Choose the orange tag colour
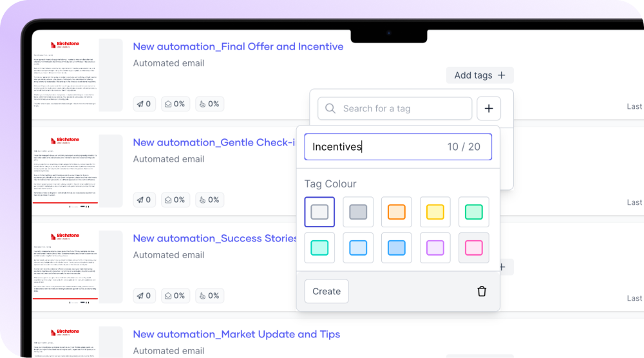 [396, 212]
